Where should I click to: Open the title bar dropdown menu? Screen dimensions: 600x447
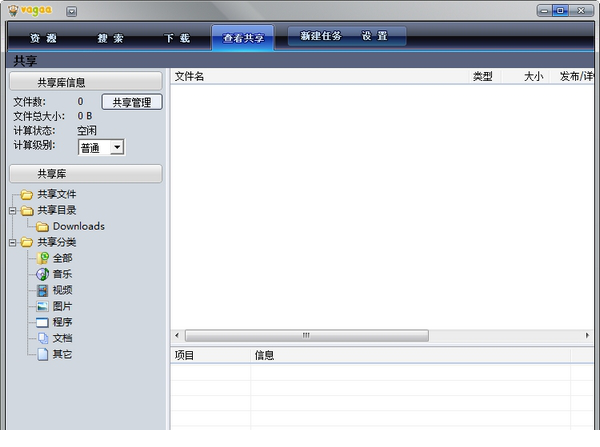point(71,11)
